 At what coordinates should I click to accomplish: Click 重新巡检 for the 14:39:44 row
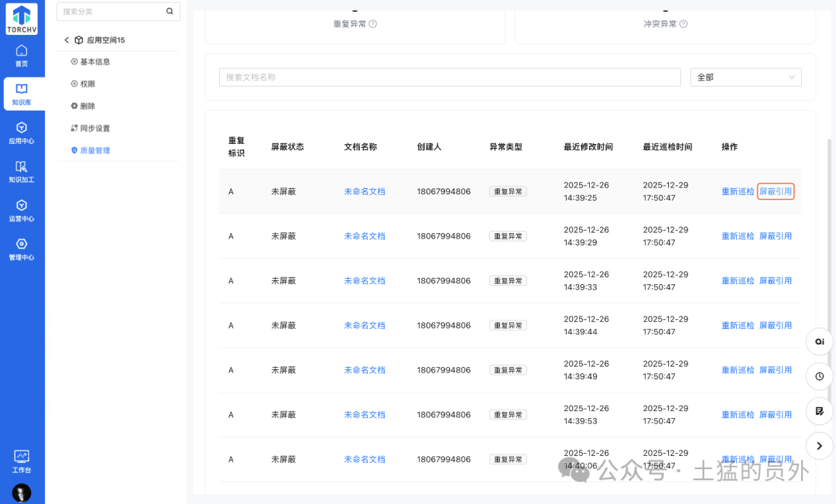pyautogui.click(x=738, y=325)
